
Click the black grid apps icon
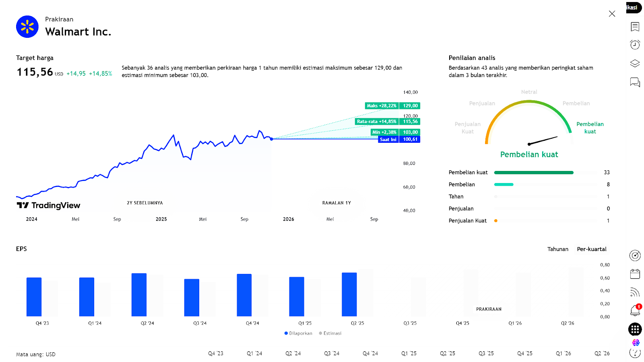pyautogui.click(x=635, y=329)
